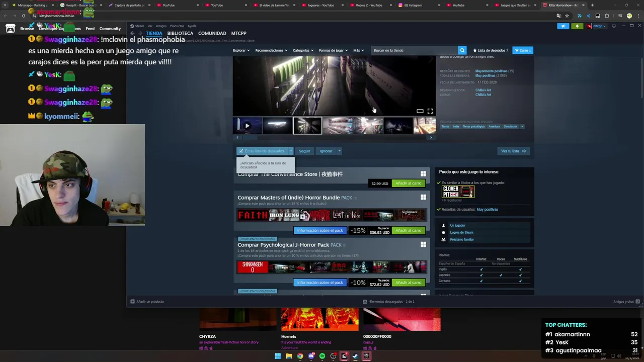The image size is (644, 362).
Task: Add Masters of Horror Bundle to cart
Action: 408,231
